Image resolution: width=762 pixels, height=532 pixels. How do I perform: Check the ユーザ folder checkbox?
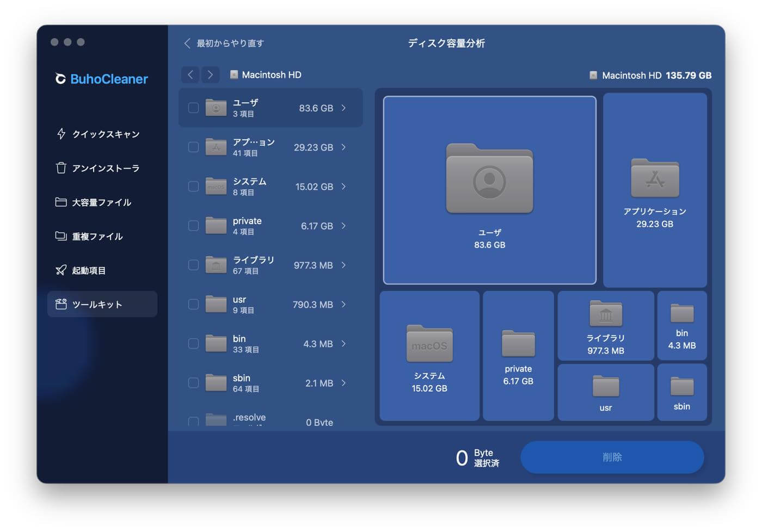point(193,108)
